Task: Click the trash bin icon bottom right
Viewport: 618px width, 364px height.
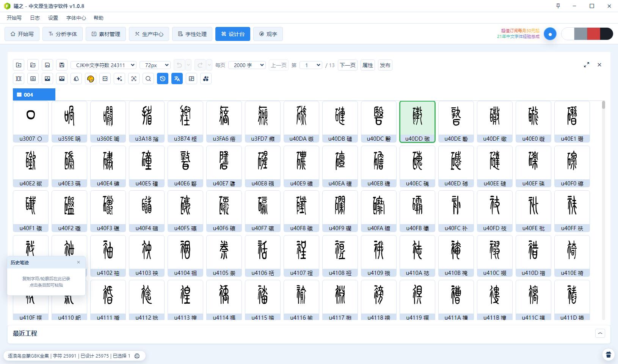Action: [x=609, y=355]
